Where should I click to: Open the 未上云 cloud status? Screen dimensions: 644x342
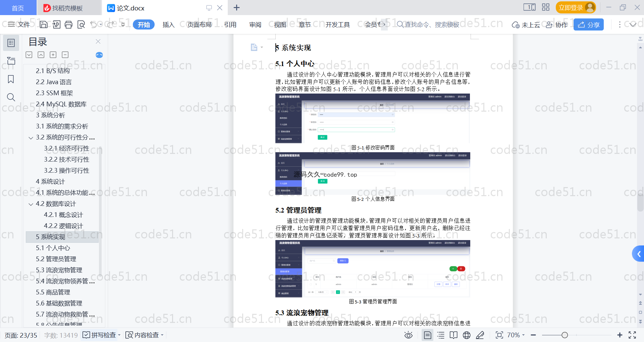[x=526, y=25]
